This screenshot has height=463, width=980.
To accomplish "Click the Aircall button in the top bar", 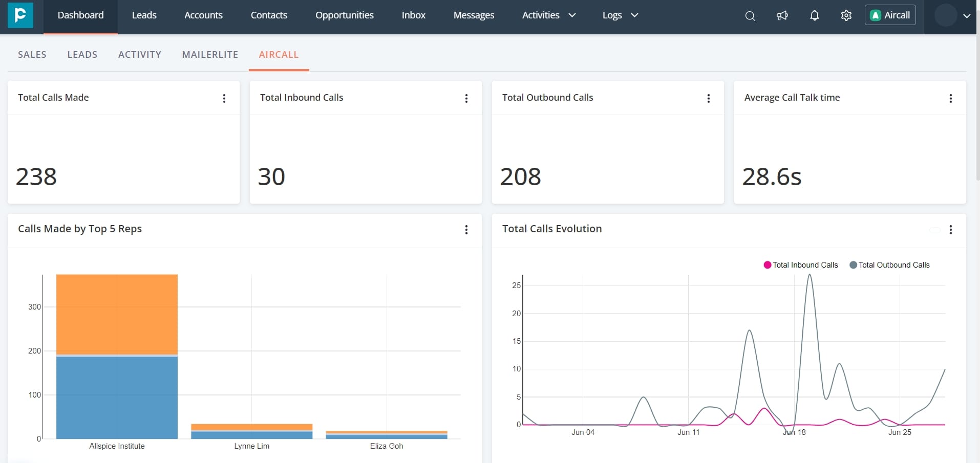I will point(889,15).
